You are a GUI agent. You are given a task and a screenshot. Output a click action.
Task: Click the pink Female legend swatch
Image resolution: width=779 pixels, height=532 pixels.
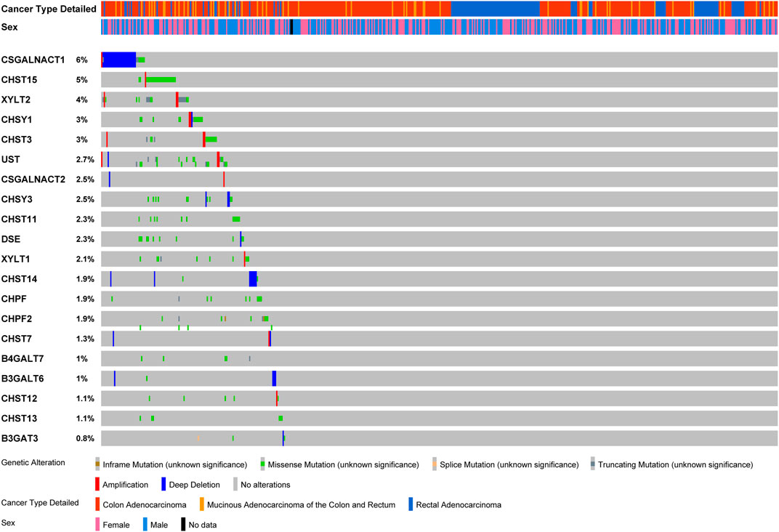pos(97,525)
